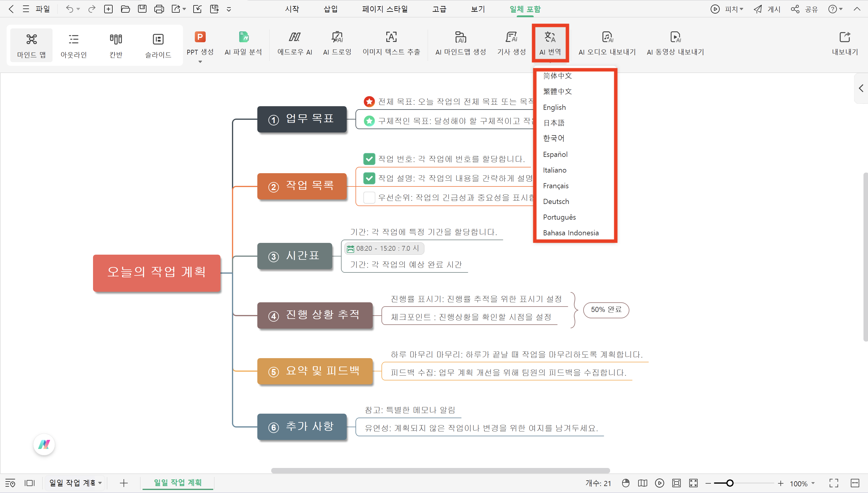Open AI 오디오 내보내기
This screenshot has height=493, width=868.
tap(606, 43)
